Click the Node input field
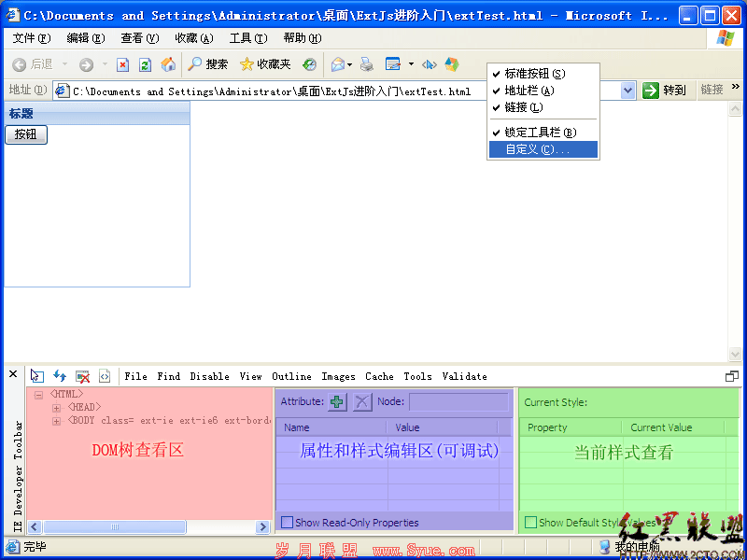The height and width of the screenshot is (560, 747). click(458, 402)
